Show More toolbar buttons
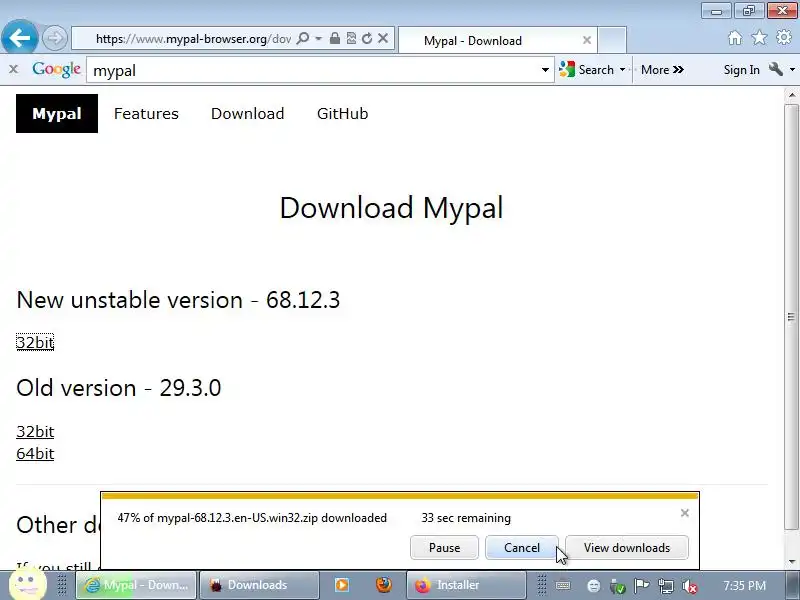Screen dimensions: 800x600 [x=662, y=70]
